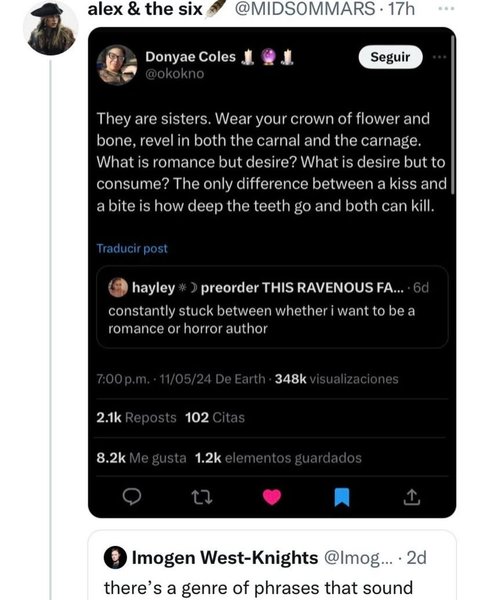Viewport: 480px width, 600px height.
Task: Click the Traducir post link
Action: (132, 248)
